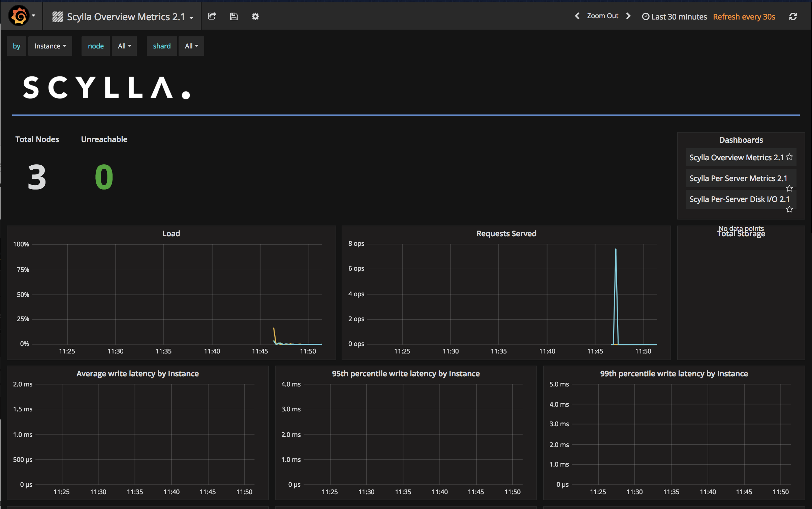The height and width of the screenshot is (509, 812).
Task: Star the Scylla Overview Metrics 2.1 dashboard
Action: 789,157
